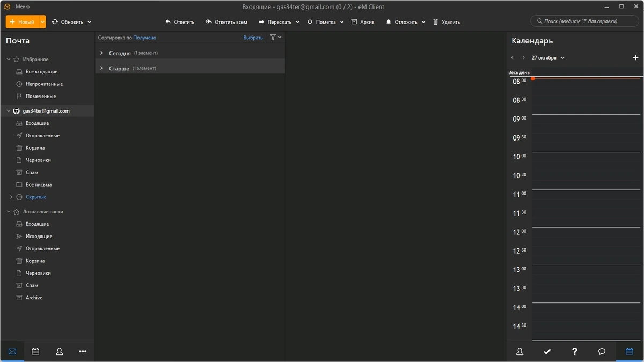The height and width of the screenshot is (362, 644).
Task: Delete the message with the Удалить trash icon
Action: click(x=436, y=22)
